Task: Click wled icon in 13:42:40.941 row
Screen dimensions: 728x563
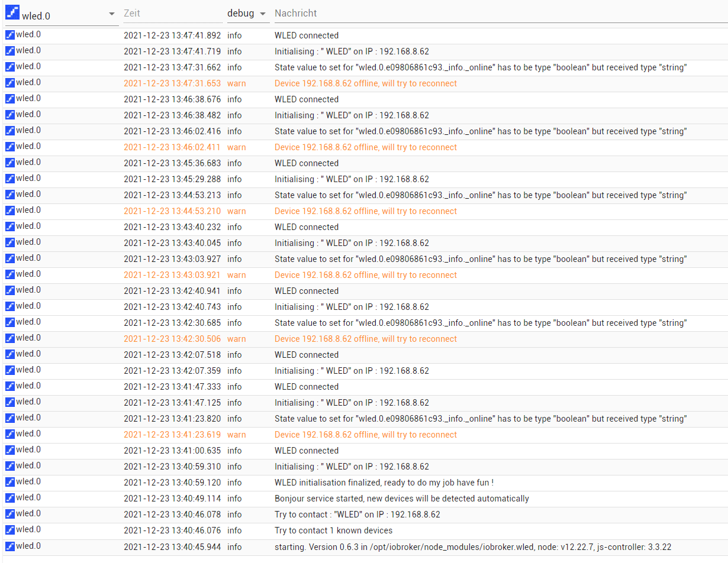Action: point(10,290)
